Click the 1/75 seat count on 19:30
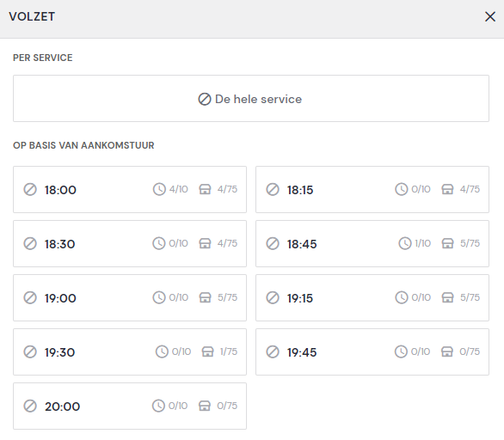Screen dimensions: 504x440 click(x=229, y=351)
